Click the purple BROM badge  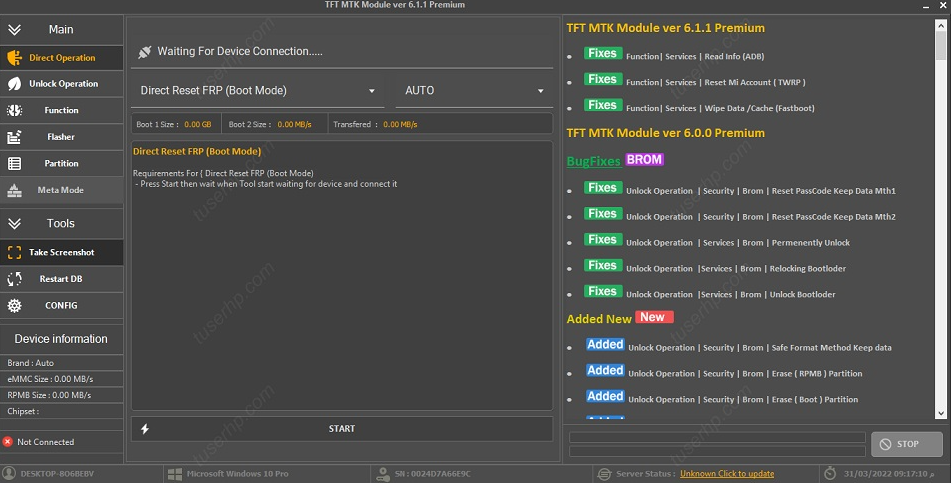point(644,160)
